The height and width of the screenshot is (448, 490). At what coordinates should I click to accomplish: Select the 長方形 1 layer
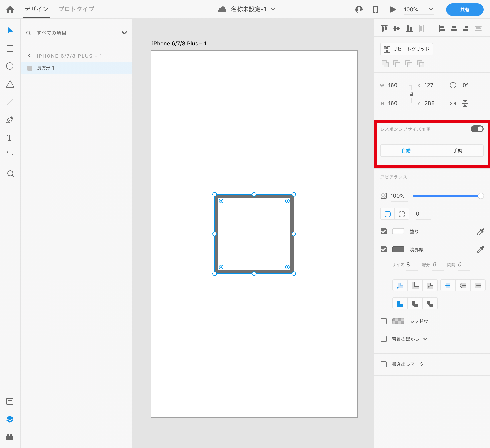click(76, 68)
